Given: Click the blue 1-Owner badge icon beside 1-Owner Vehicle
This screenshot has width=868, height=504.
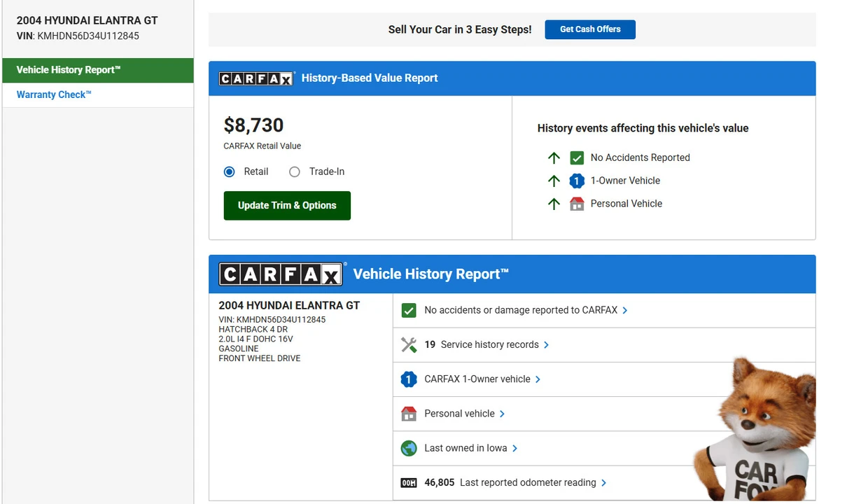Looking at the screenshot, I should point(577,181).
